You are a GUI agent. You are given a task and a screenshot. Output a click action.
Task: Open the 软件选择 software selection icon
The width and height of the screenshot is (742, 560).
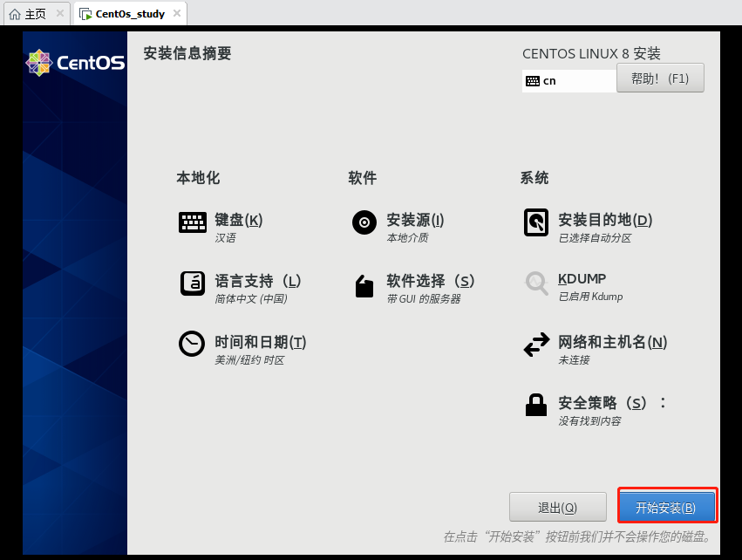(x=364, y=283)
